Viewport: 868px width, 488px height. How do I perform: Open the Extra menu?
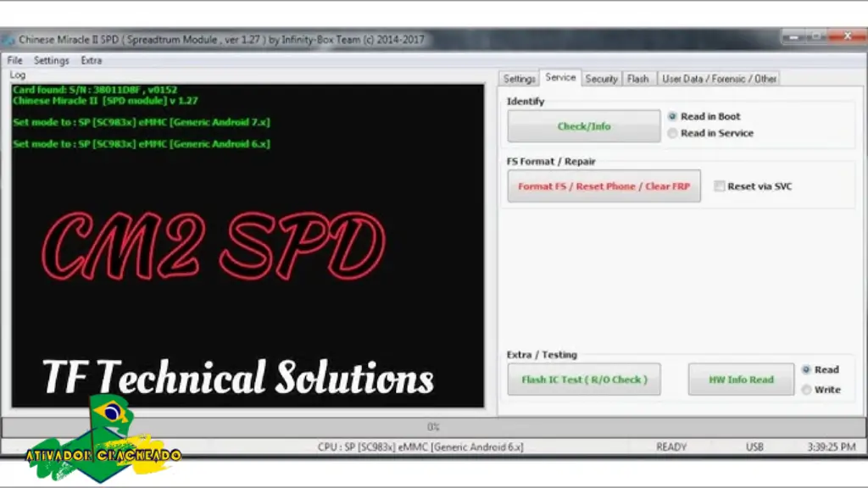click(92, 60)
